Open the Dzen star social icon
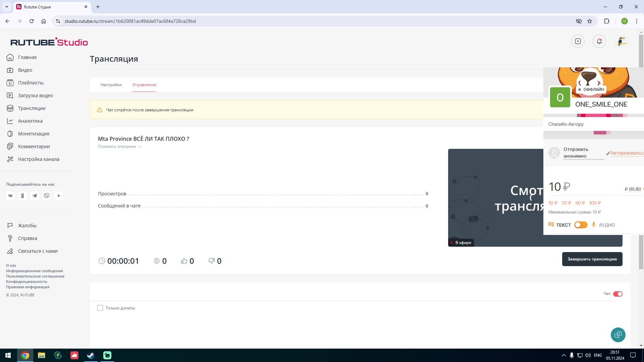Screen dimensions: 644x362 [x=59, y=196]
